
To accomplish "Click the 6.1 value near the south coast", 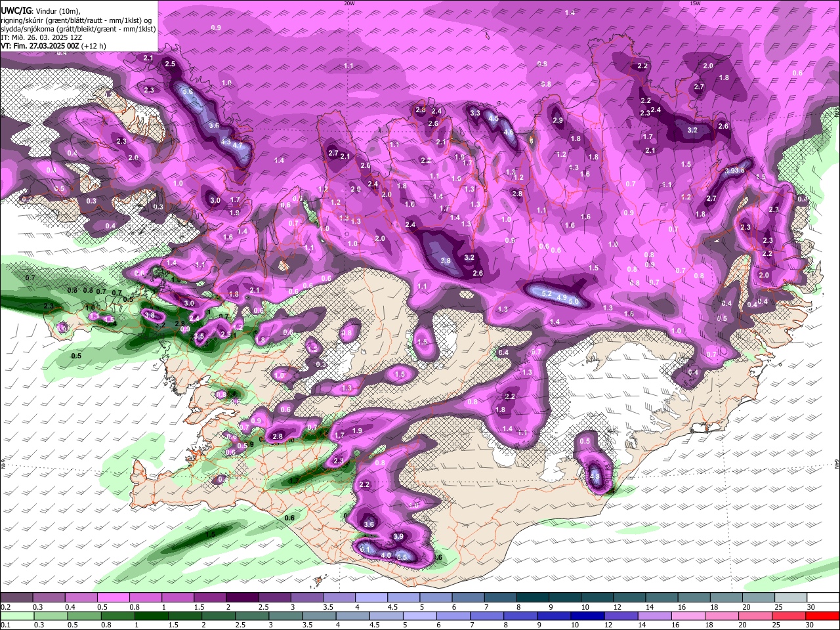I will pos(366,549).
